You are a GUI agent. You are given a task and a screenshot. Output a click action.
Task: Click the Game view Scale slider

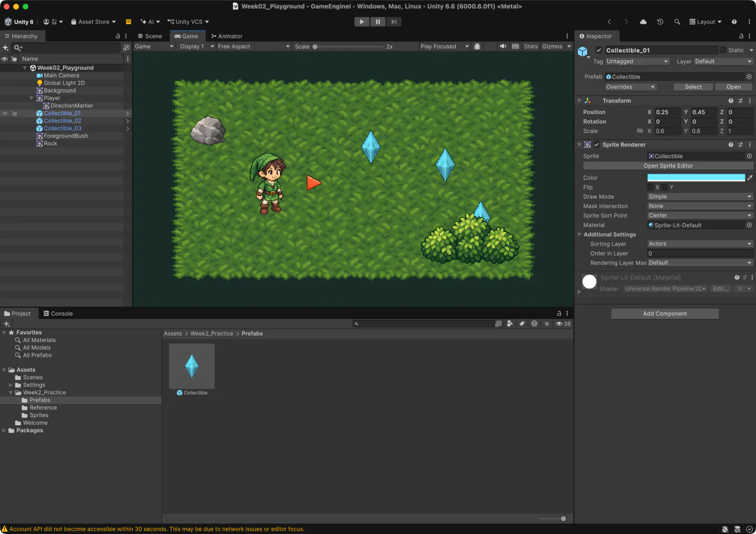click(348, 47)
